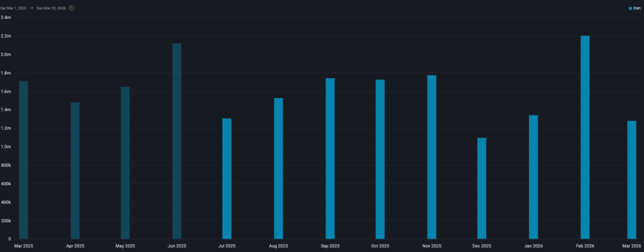
Task: Click the Jan 2026 axis label
Action: tap(533, 246)
